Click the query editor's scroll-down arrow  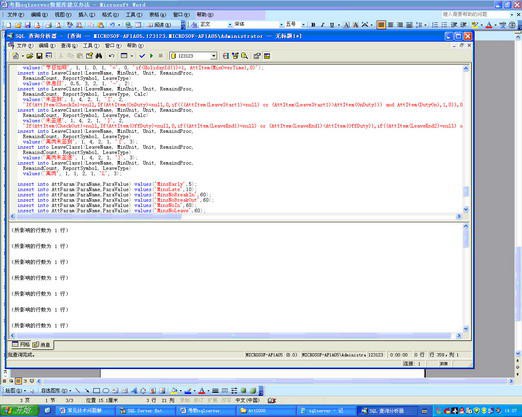[x=466, y=209]
